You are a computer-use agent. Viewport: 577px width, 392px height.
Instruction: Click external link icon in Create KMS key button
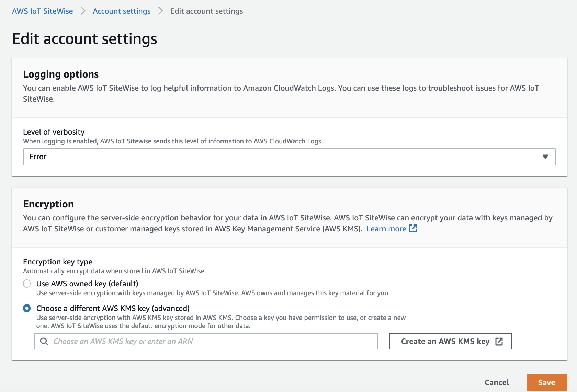tap(499, 341)
